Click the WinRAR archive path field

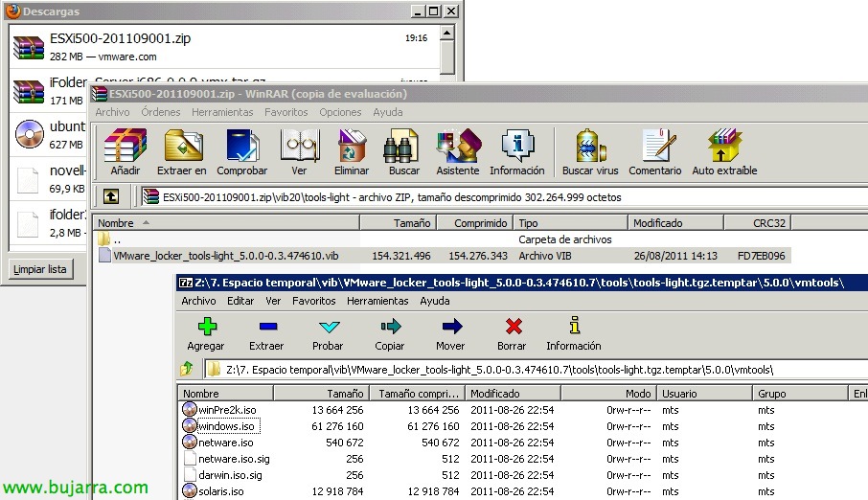point(504,197)
